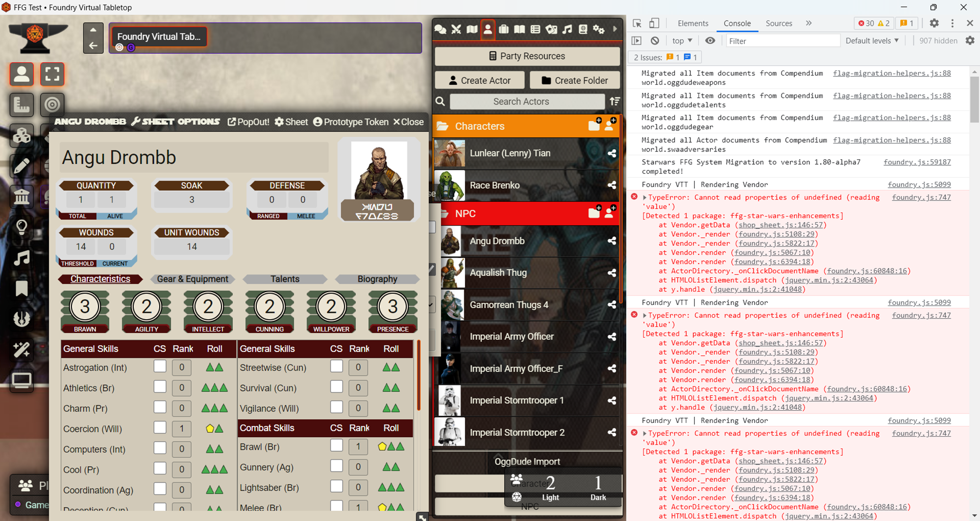The width and height of the screenshot is (980, 521).
Task: Open the lighting controls tool
Action: (22, 226)
